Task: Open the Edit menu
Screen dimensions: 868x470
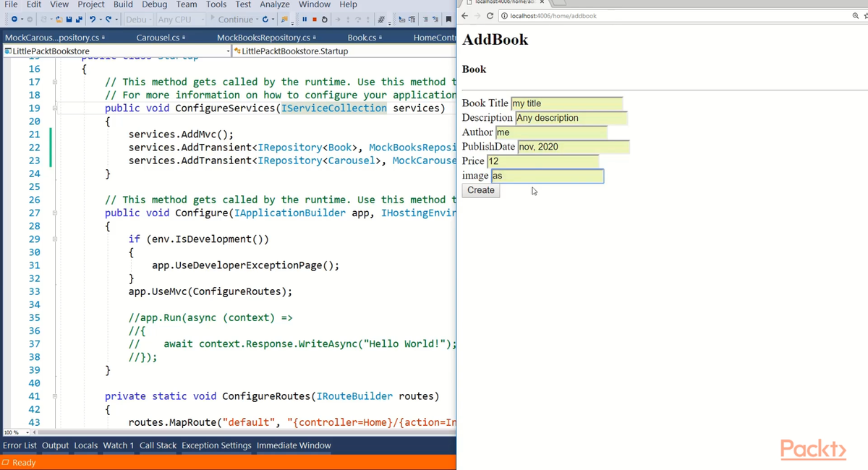Action: (34, 4)
